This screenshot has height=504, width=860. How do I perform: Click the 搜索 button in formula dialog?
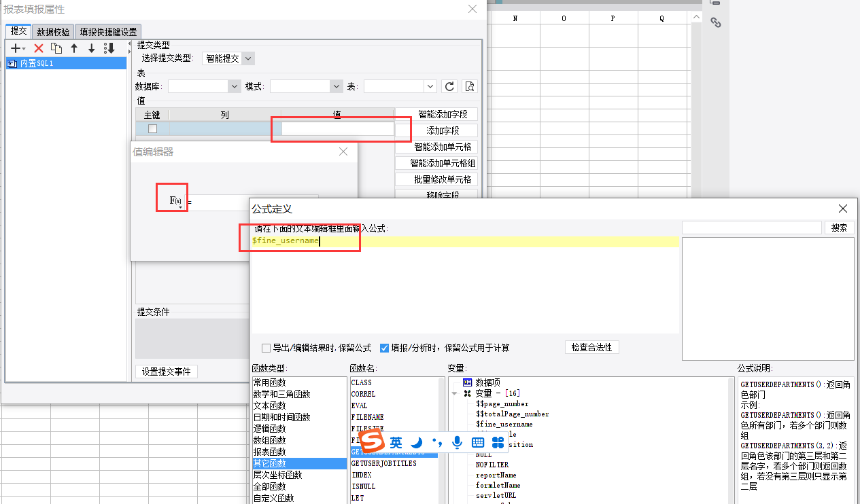840,228
